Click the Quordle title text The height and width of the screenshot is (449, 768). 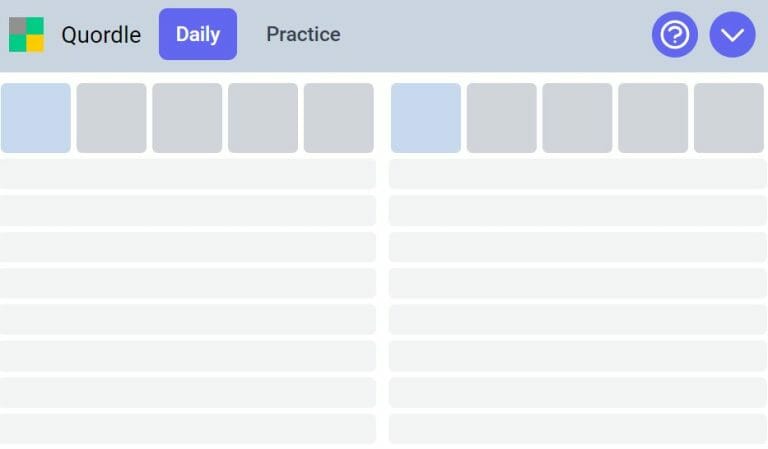[101, 35]
